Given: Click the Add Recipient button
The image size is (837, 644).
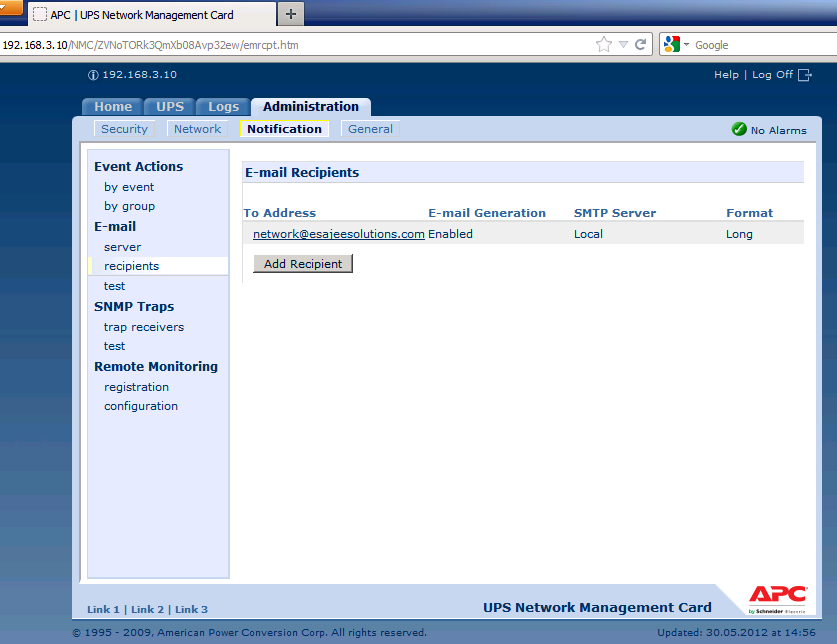Looking at the screenshot, I should pyautogui.click(x=303, y=264).
